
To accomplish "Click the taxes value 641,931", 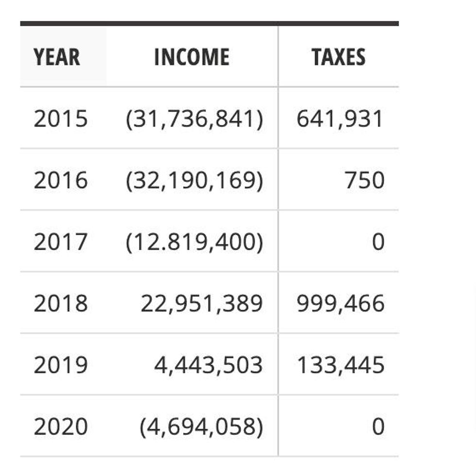I will coord(340,119).
